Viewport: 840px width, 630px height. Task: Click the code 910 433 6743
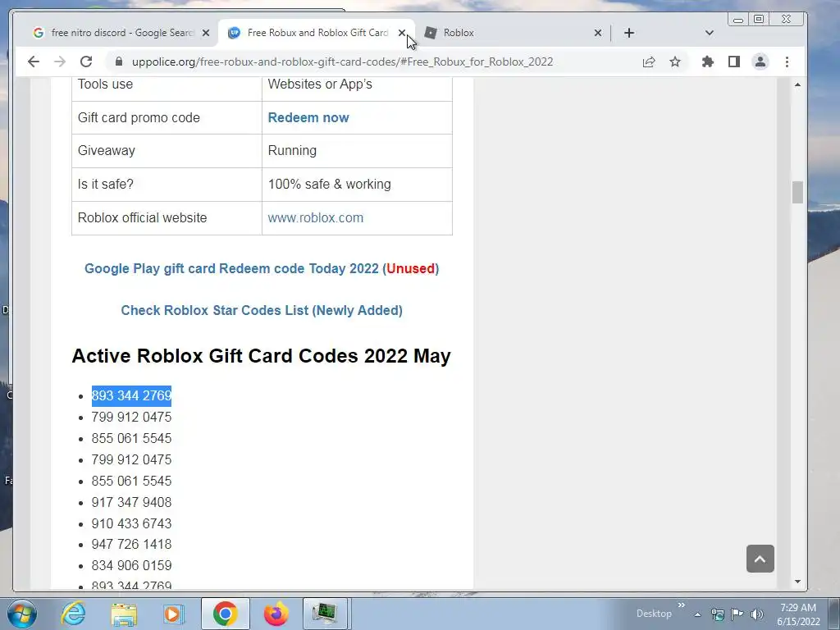(x=131, y=524)
